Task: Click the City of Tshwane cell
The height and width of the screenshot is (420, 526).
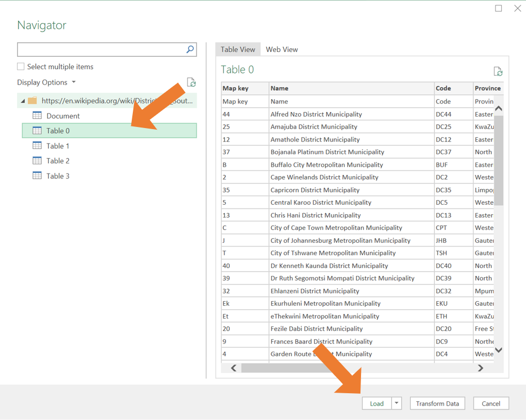Action: pos(351,253)
